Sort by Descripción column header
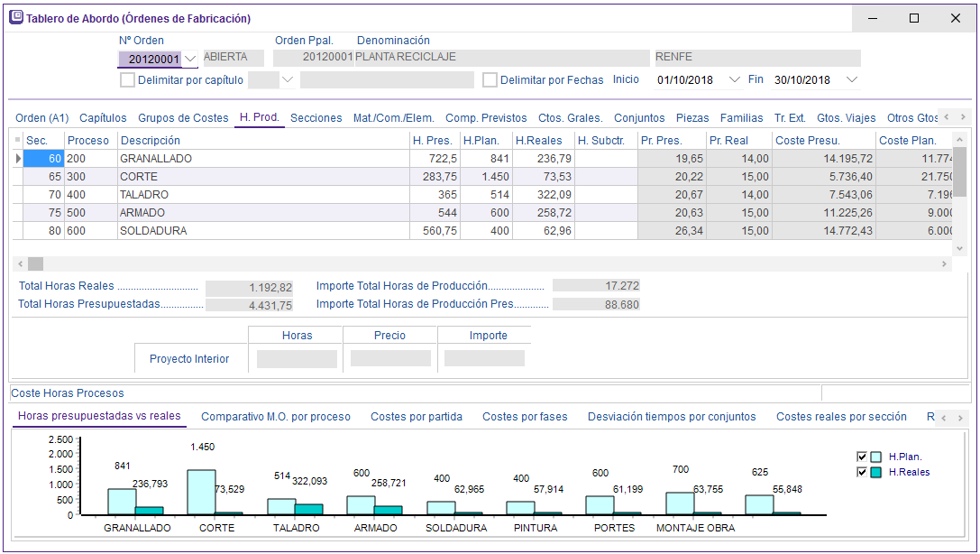This screenshot has height=554, width=980. [261, 140]
